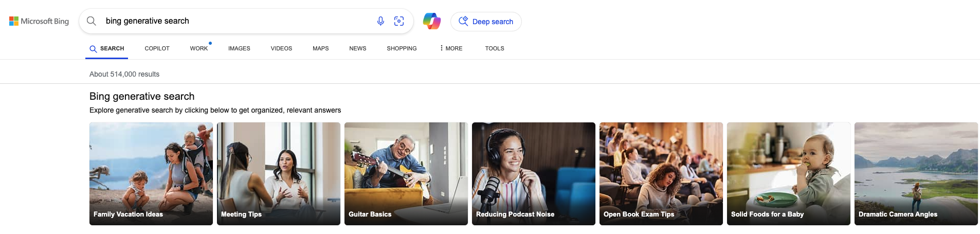Image resolution: width=980 pixels, height=234 pixels.
Task: Open the Reducing Podcast Noise card
Action: tap(534, 173)
